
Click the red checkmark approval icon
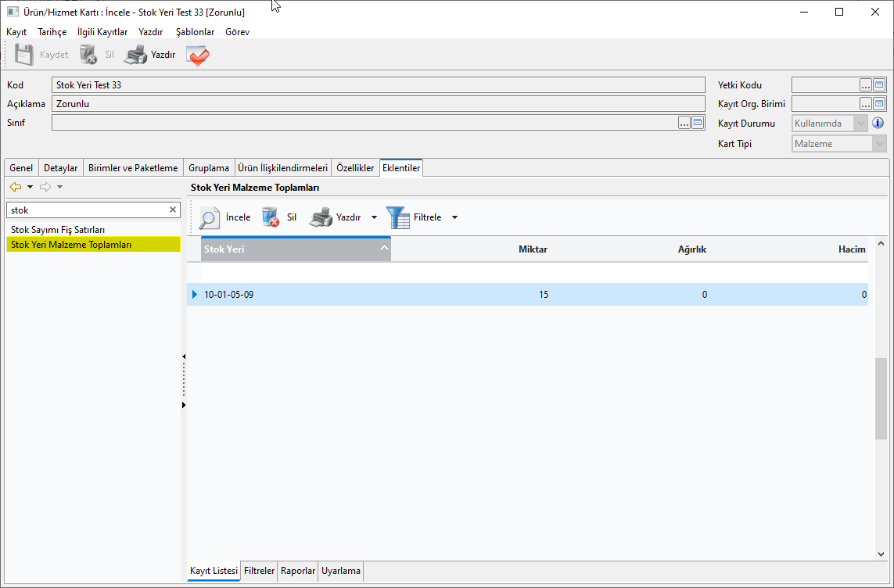pyautogui.click(x=197, y=55)
